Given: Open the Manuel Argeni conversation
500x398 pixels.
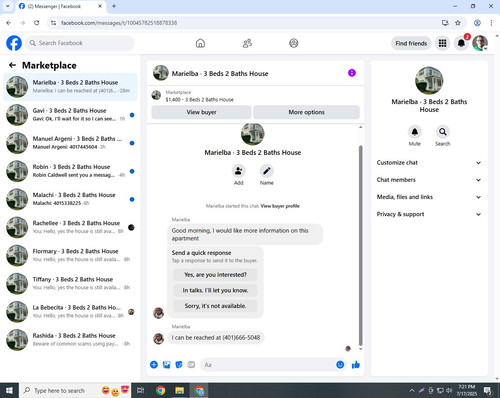Looking at the screenshot, I should [70, 143].
